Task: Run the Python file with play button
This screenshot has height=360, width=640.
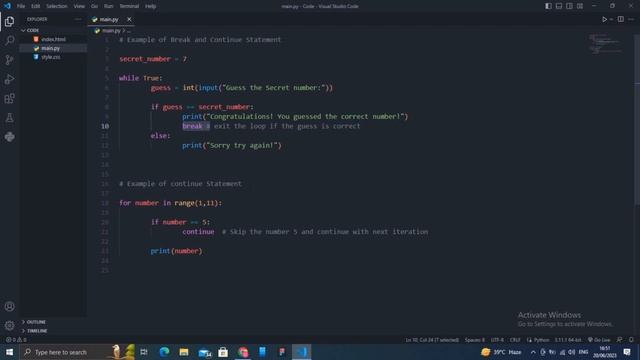Action: 604,19
